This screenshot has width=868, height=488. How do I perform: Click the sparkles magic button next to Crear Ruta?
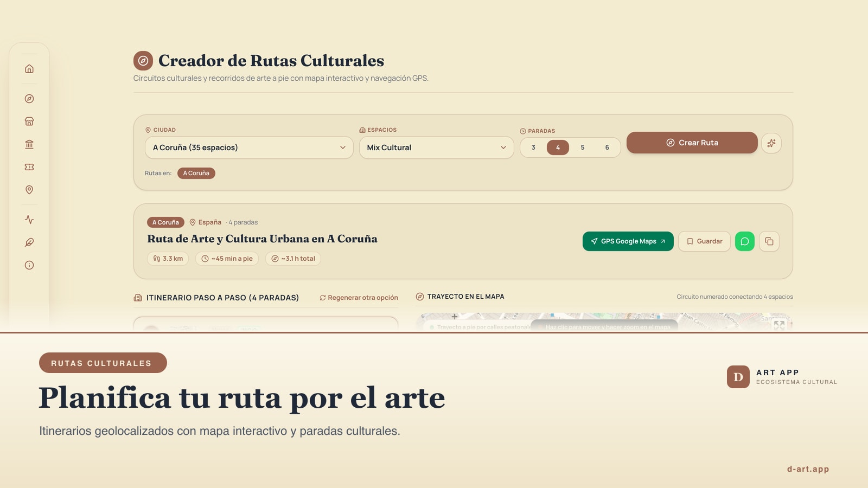tap(771, 143)
